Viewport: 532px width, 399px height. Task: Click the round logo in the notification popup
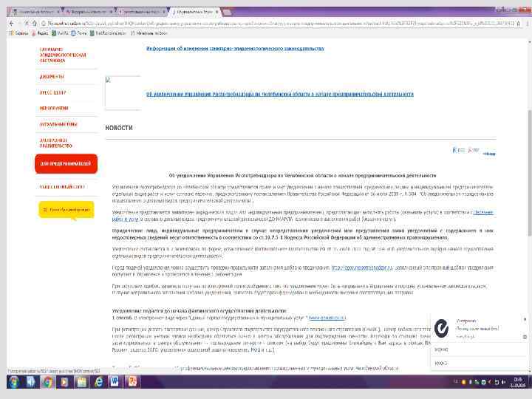442,328
